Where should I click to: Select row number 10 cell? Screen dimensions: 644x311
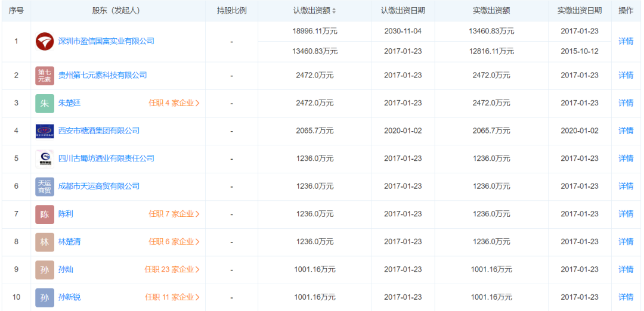point(16,297)
